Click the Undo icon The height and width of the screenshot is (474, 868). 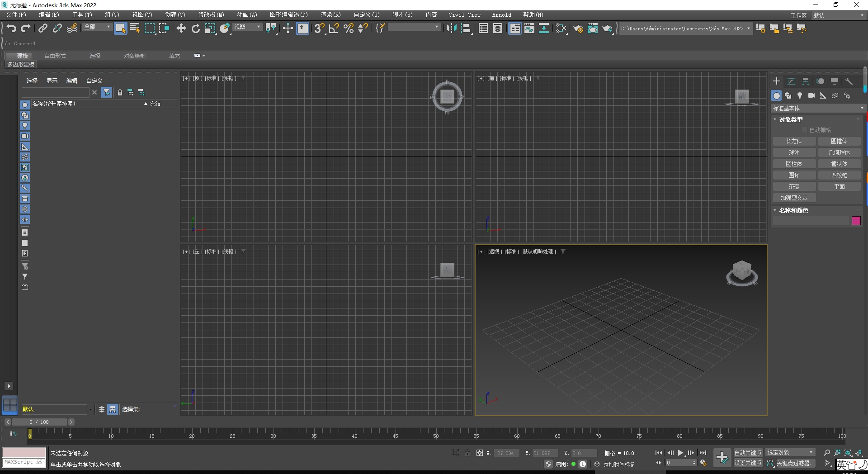pos(11,28)
